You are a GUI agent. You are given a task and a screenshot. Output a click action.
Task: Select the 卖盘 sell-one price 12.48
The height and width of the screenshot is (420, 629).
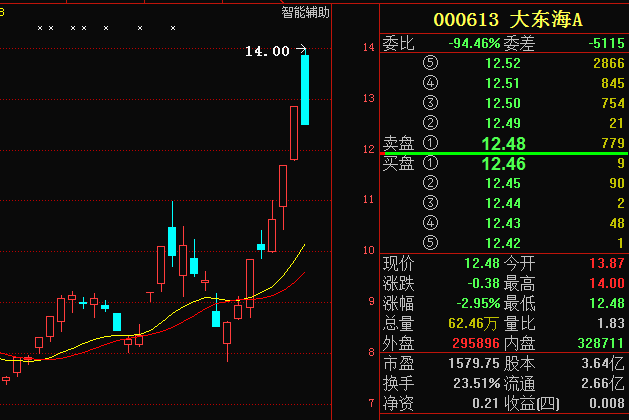click(x=503, y=144)
